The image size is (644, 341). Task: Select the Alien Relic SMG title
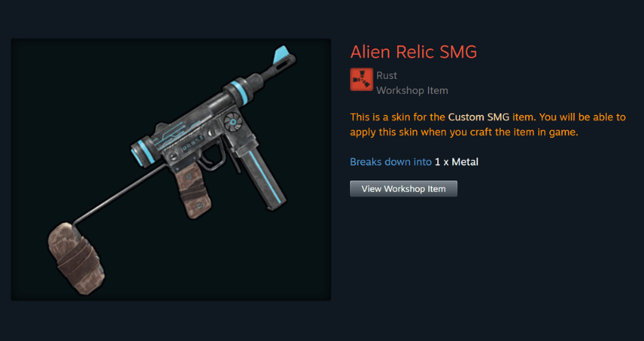[x=414, y=52]
